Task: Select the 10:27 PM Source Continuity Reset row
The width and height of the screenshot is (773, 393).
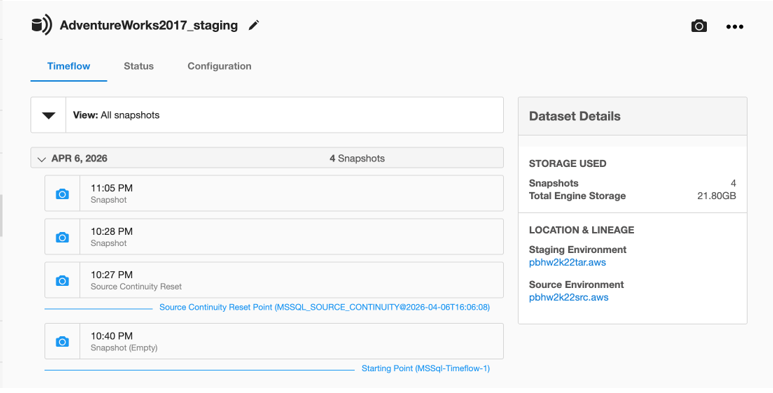Action: (x=274, y=280)
